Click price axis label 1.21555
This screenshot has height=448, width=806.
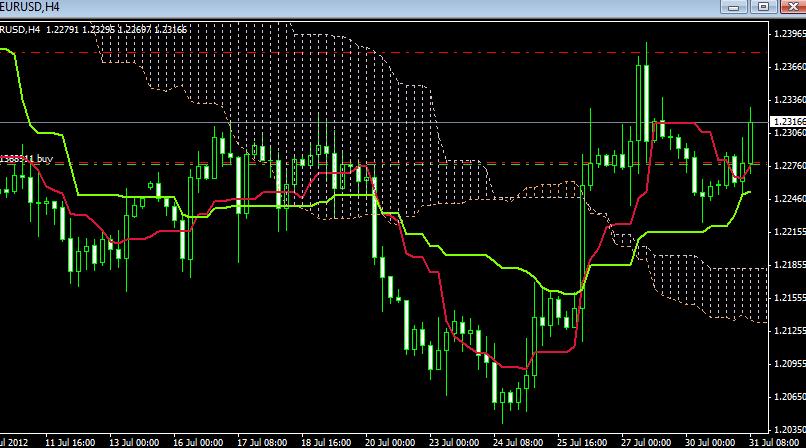click(790, 297)
